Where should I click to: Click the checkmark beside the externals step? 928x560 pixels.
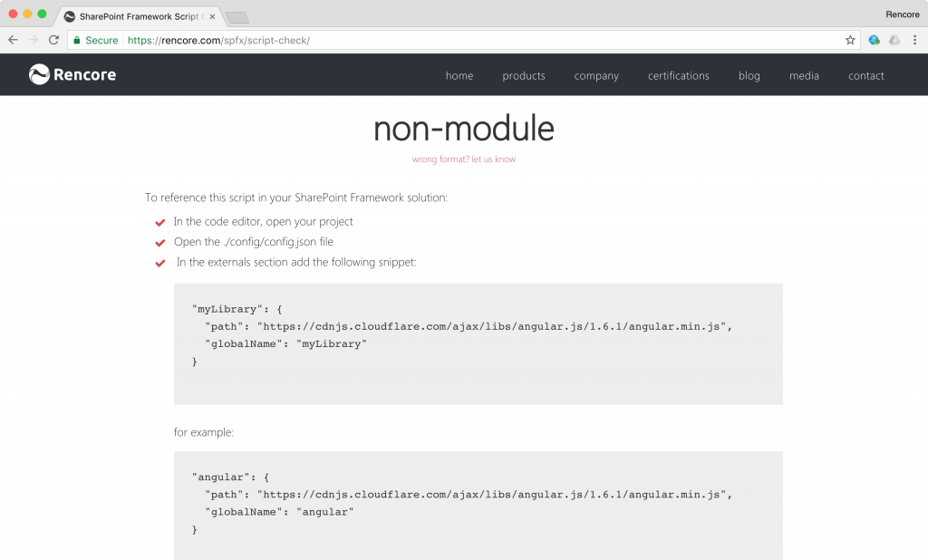[159, 263]
